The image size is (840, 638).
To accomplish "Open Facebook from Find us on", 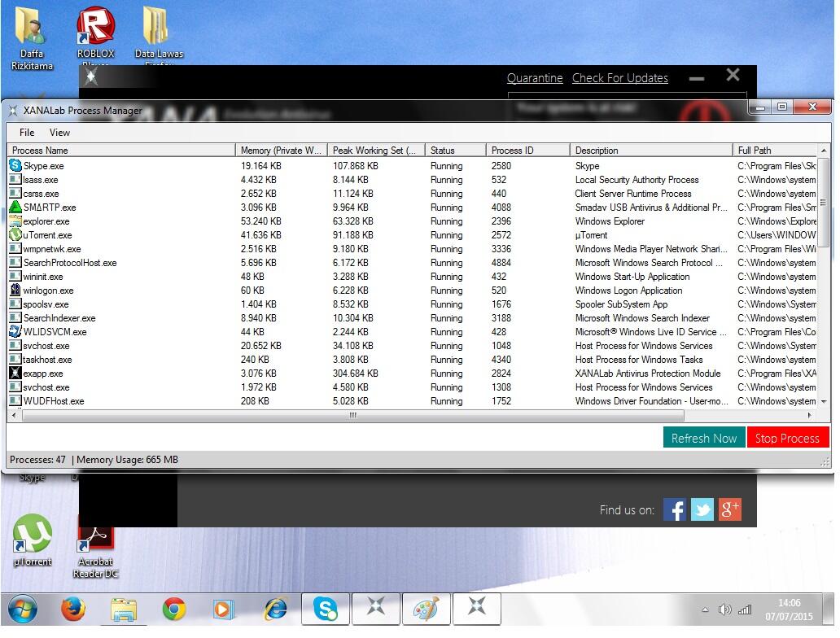I will 675,509.
